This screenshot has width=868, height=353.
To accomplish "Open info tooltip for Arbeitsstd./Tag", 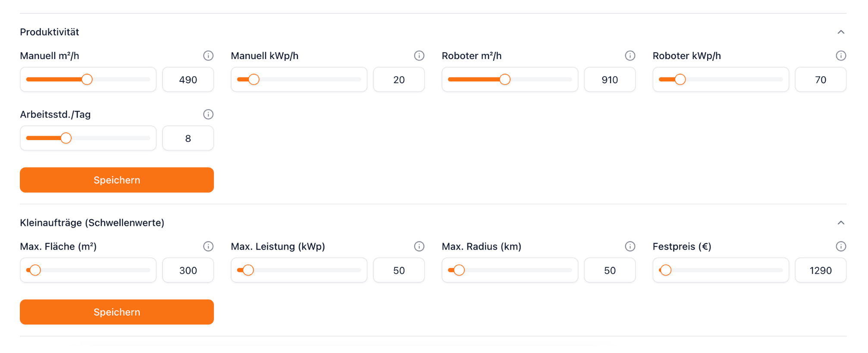I will (208, 114).
